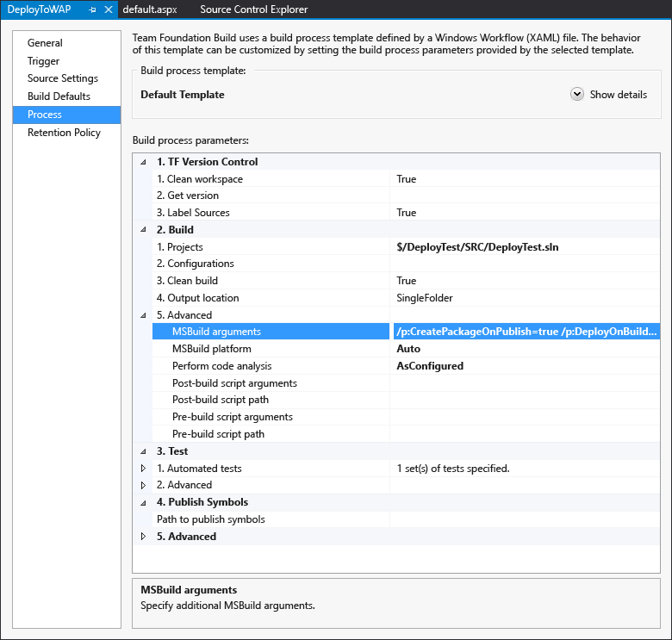Click the Auto platform value
Screen dimensions: 672x640
pos(408,349)
